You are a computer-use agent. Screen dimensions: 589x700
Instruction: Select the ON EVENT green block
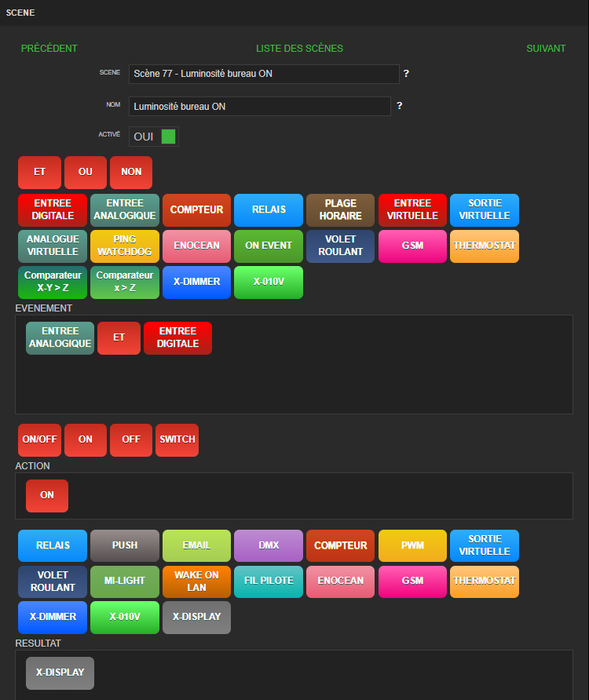(x=269, y=246)
